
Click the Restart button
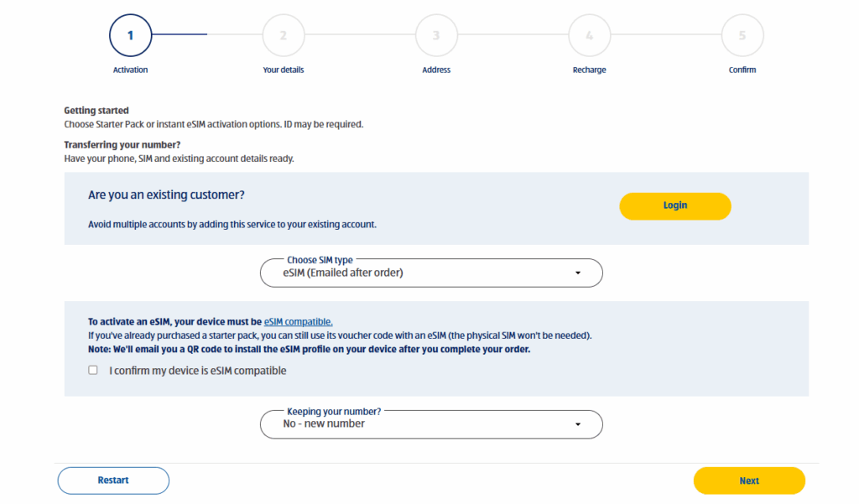point(113,481)
